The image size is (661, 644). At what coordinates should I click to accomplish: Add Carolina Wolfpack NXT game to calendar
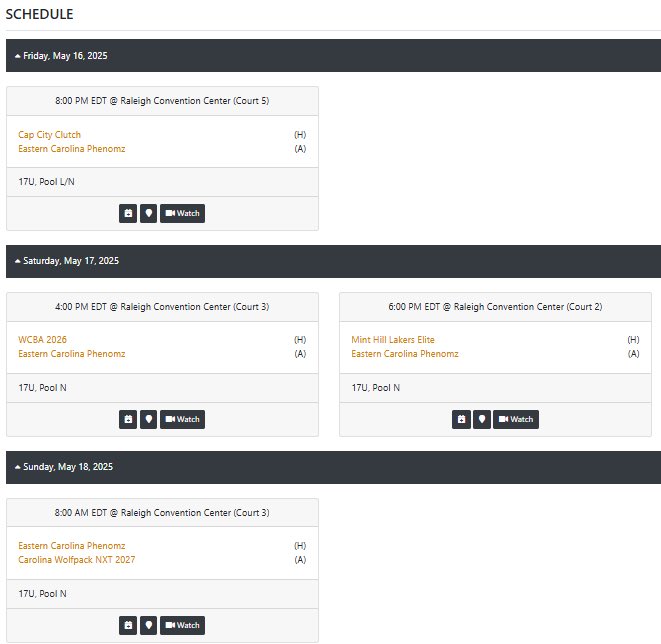pyautogui.click(x=128, y=625)
